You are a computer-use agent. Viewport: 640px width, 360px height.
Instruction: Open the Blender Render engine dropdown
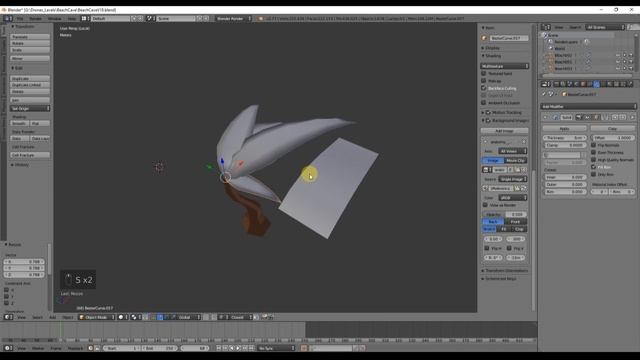point(233,18)
